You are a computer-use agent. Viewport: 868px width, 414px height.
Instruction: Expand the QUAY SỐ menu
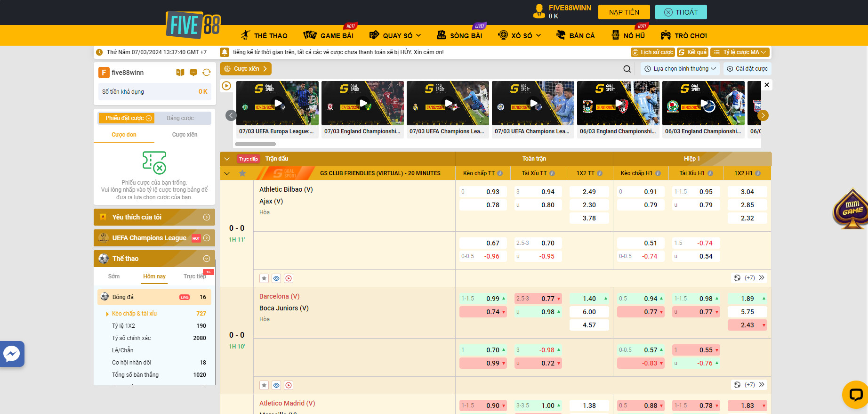395,35
